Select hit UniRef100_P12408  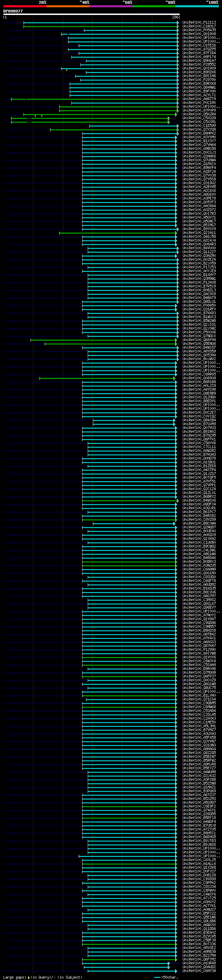[x=199, y=282]
